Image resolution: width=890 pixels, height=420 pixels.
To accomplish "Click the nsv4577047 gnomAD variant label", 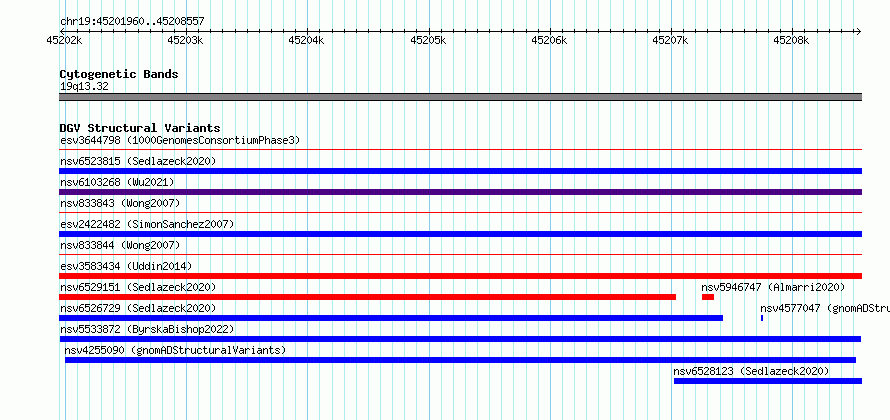I will pyautogui.click(x=825, y=308).
